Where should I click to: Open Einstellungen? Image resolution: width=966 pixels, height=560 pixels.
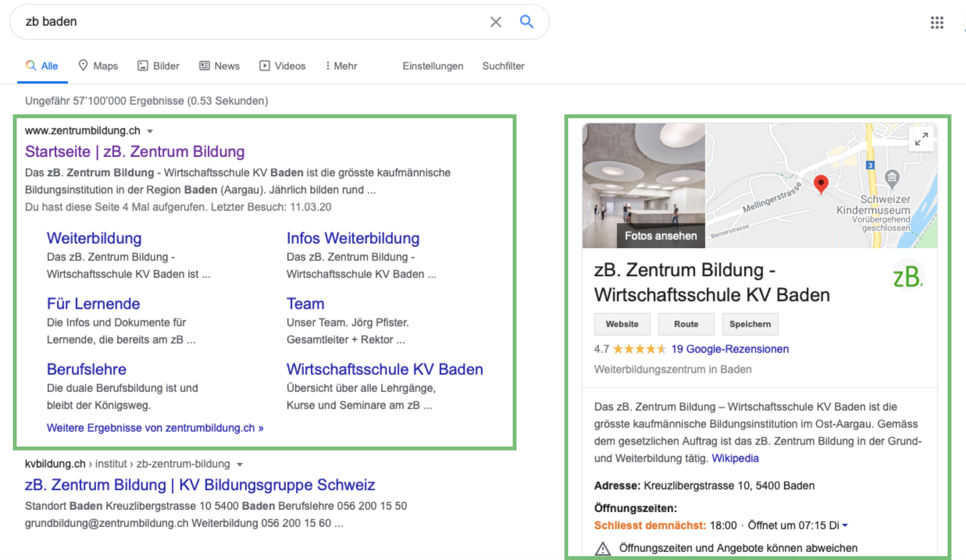coord(433,66)
